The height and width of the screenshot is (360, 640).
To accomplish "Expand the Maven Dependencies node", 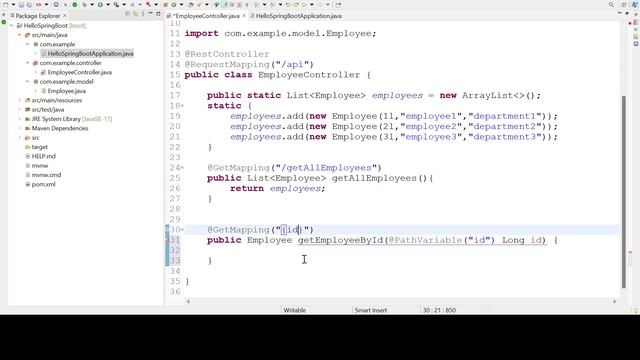I will (20, 128).
